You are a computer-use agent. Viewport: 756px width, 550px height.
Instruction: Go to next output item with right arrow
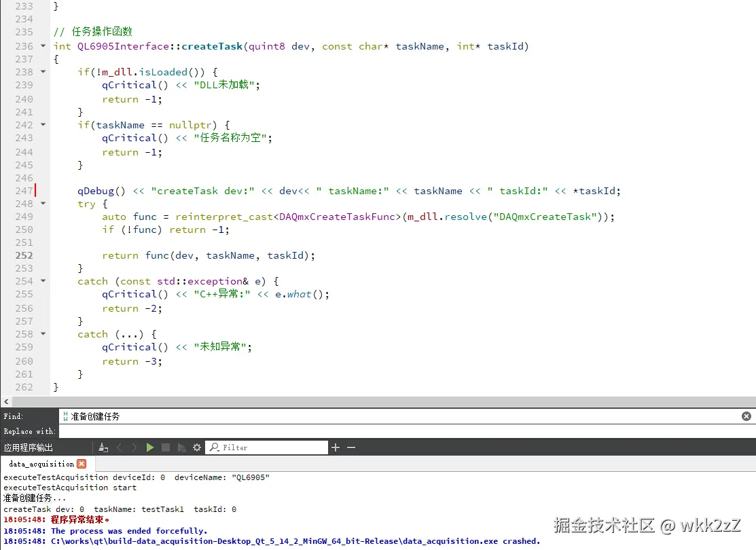[134, 447]
